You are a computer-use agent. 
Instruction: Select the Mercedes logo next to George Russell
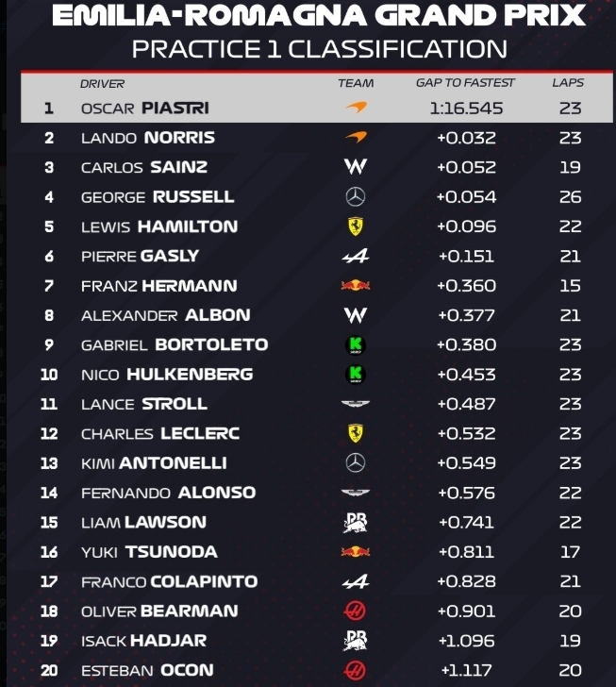tap(356, 197)
